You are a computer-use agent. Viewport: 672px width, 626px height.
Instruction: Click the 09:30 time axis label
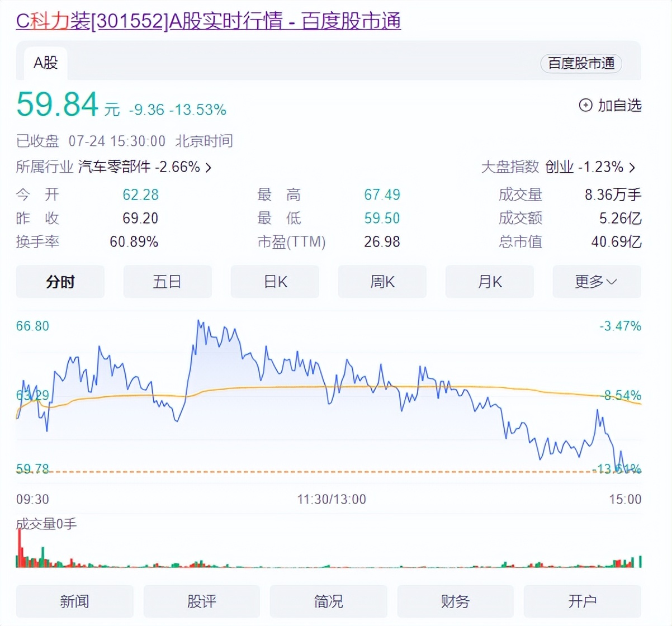click(32, 499)
